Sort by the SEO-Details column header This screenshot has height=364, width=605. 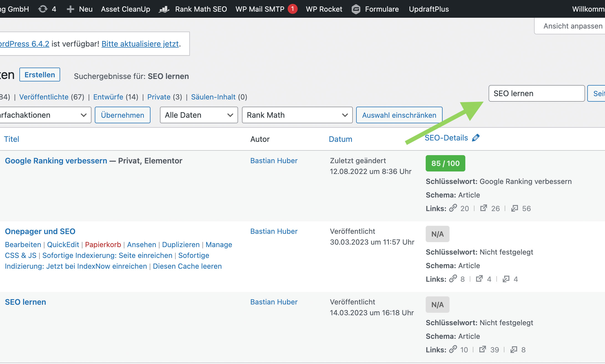[x=446, y=138]
